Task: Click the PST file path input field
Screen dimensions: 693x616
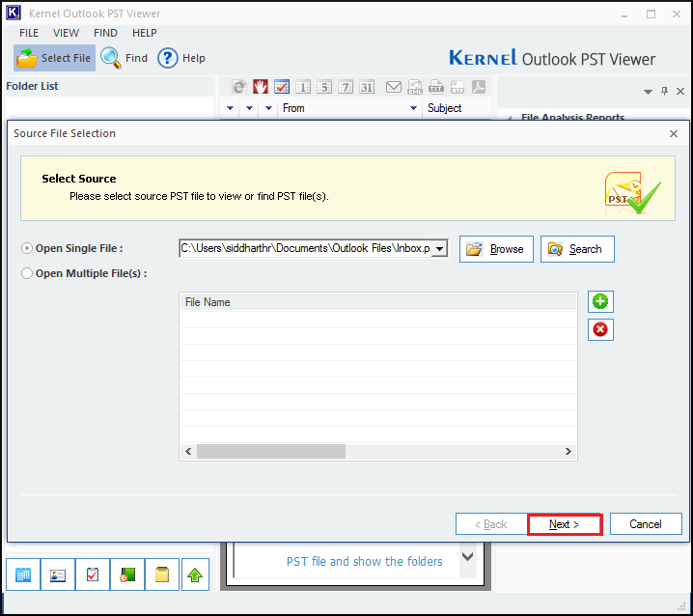Action: [306, 248]
